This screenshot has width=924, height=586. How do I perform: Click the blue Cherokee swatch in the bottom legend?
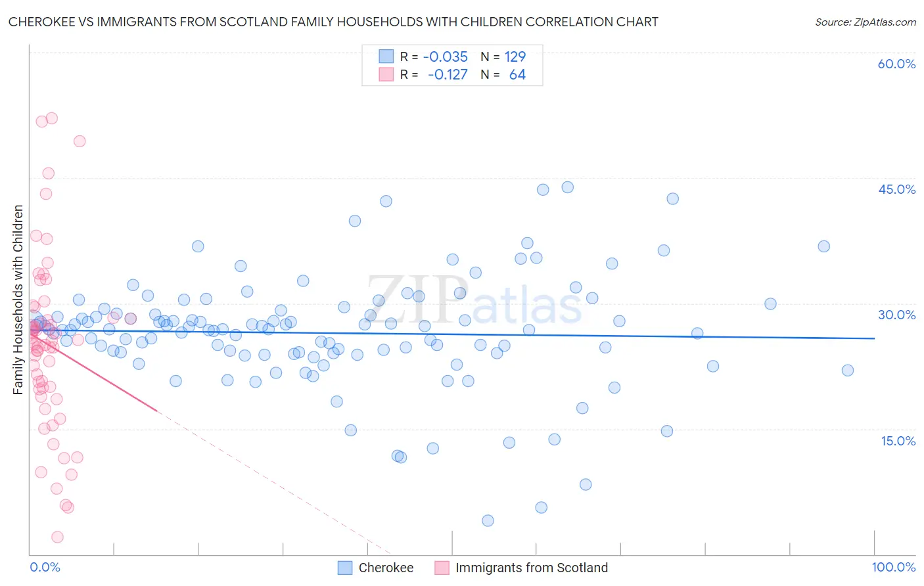click(x=345, y=568)
